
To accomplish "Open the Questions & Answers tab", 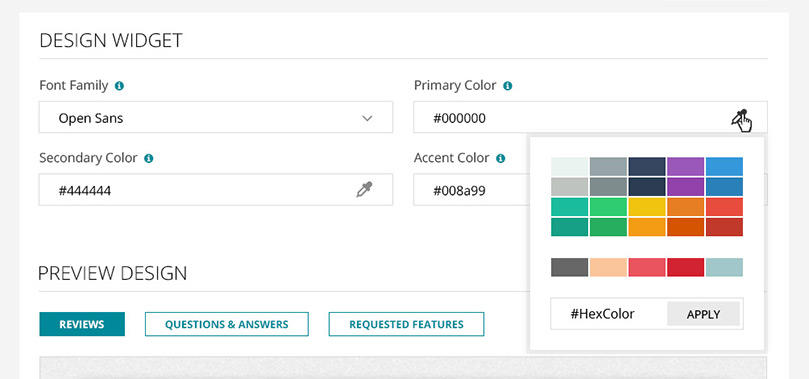I will (226, 324).
